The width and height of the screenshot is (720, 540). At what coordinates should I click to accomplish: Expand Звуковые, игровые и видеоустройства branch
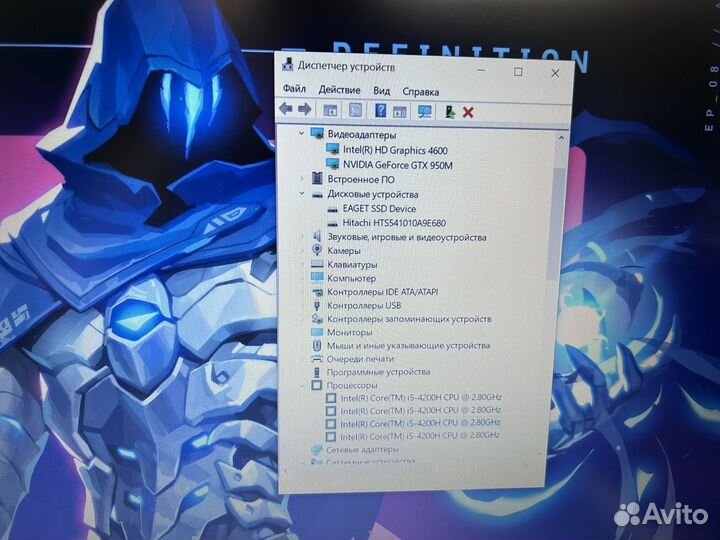[x=302, y=236]
